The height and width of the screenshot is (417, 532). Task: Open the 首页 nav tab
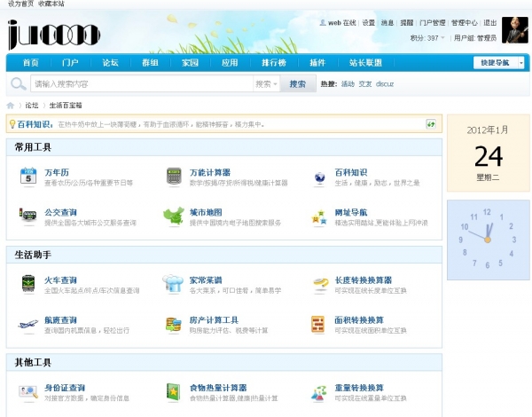pos(31,62)
